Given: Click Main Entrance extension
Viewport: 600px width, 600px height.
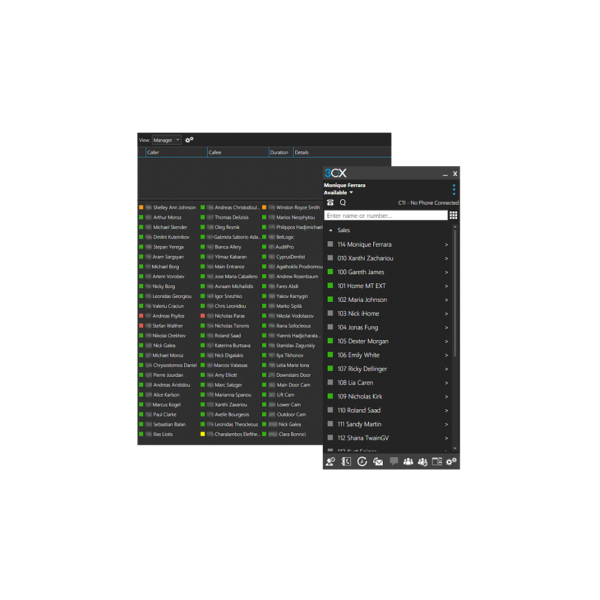Looking at the screenshot, I should click(229, 267).
